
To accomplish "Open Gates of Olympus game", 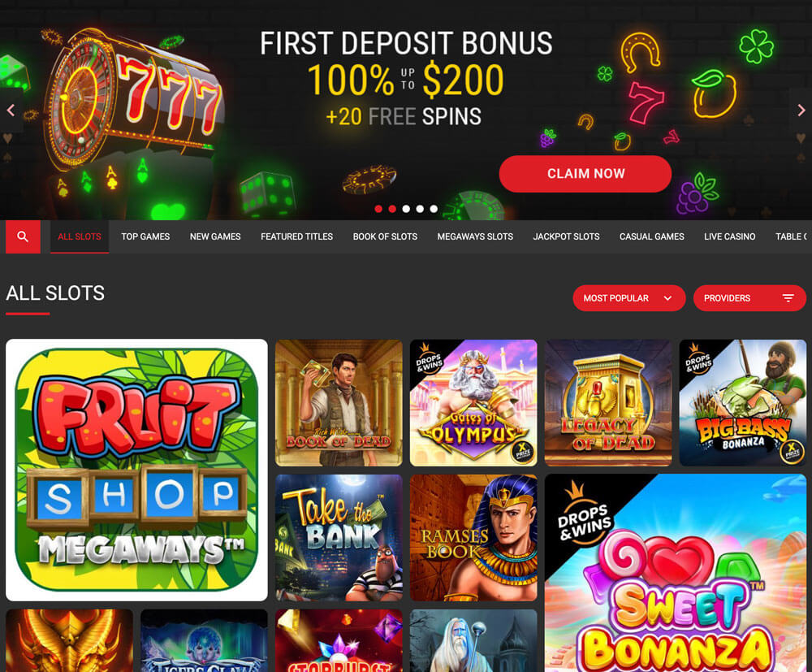I will click(x=473, y=403).
